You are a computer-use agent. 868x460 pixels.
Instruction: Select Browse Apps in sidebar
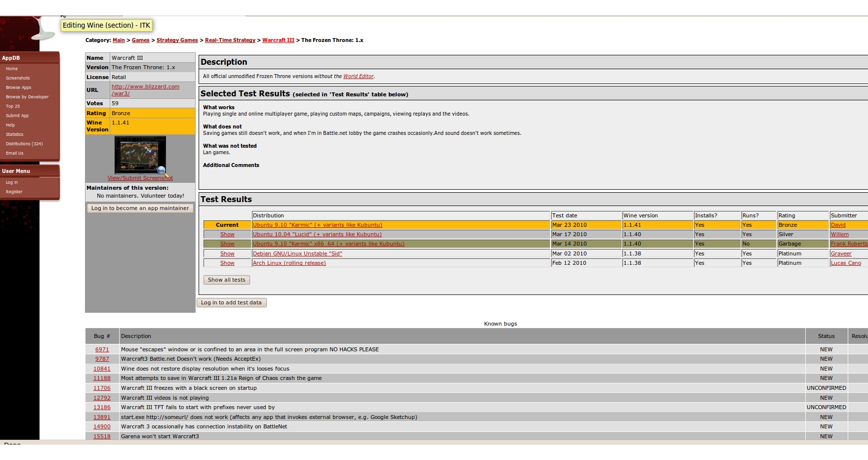[x=18, y=87]
